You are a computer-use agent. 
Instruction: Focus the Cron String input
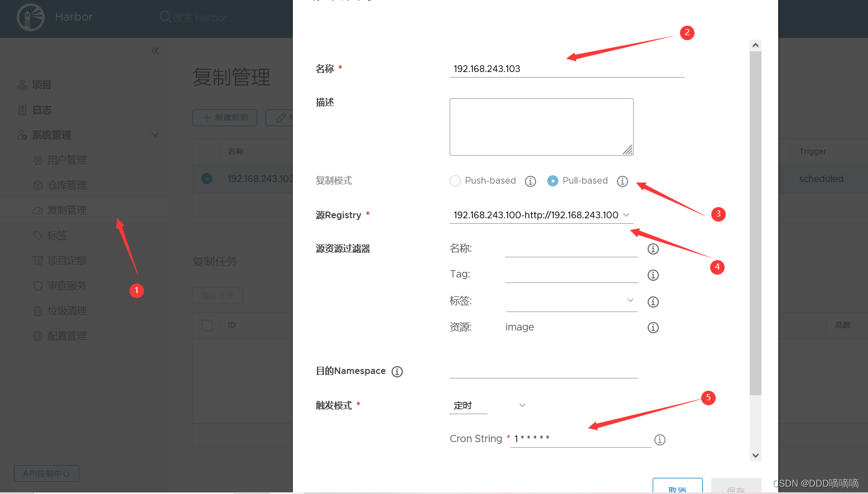click(581, 439)
